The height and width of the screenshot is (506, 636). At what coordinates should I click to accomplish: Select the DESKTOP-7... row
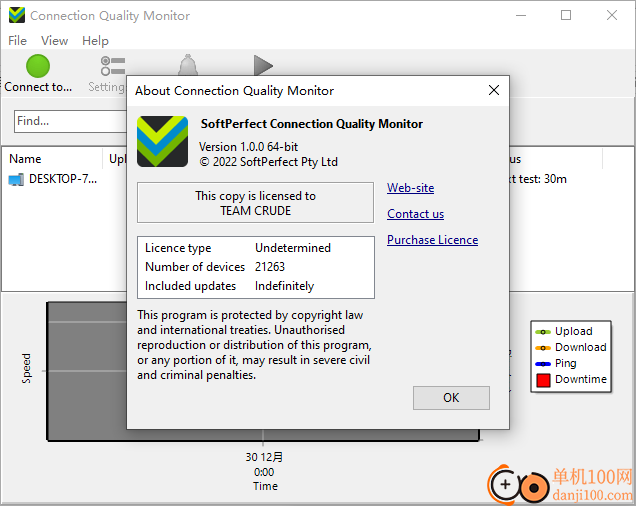tap(64, 179)
